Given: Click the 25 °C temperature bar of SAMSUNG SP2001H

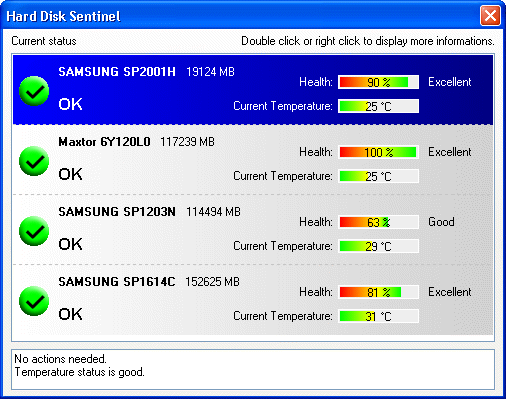Looking at the screenshot, I should point(378,106).
